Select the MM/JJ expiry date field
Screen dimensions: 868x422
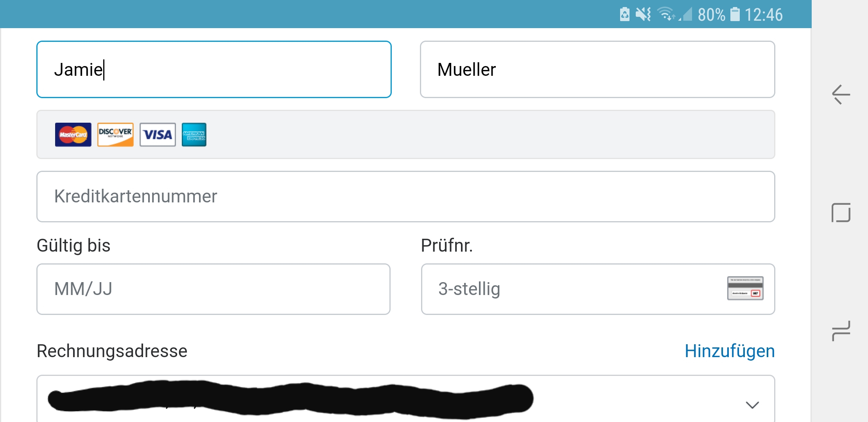[213, 289]
